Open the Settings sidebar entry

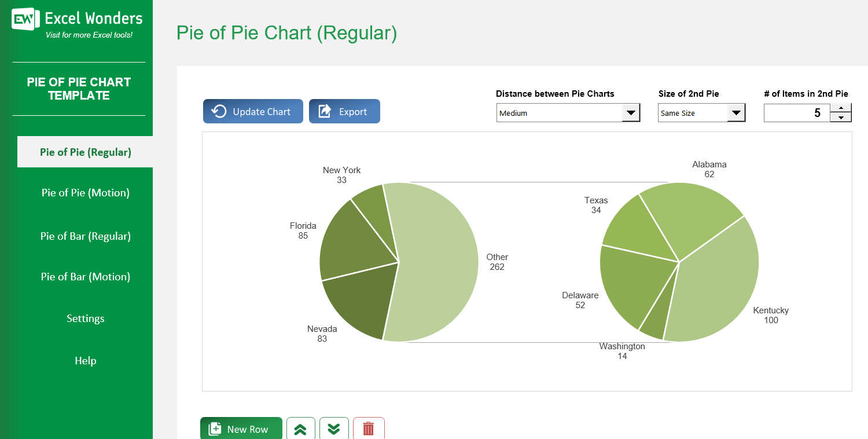pyautogui.click(x=85, y=318)
